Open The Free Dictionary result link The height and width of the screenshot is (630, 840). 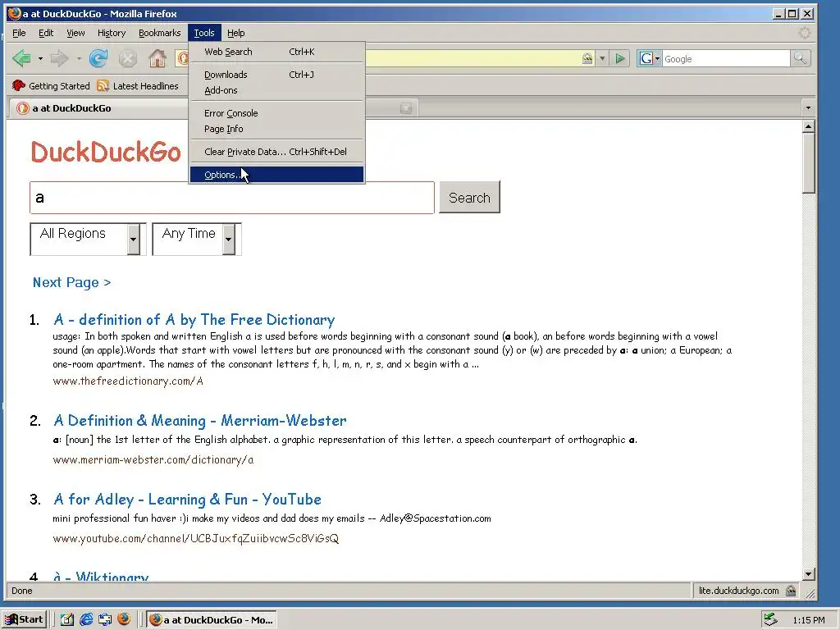(x=194, y=320)
